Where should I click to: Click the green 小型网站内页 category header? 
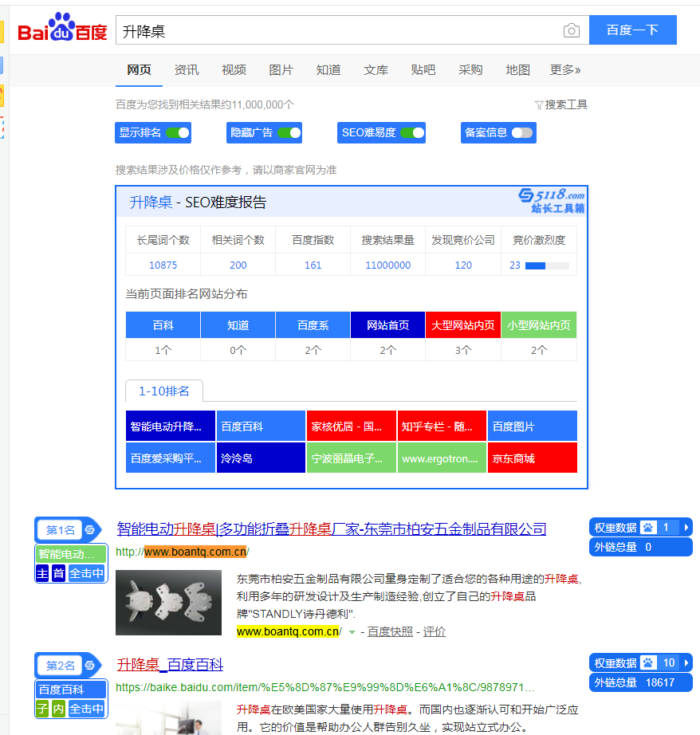pyautogui.click(x=539, y=324)
